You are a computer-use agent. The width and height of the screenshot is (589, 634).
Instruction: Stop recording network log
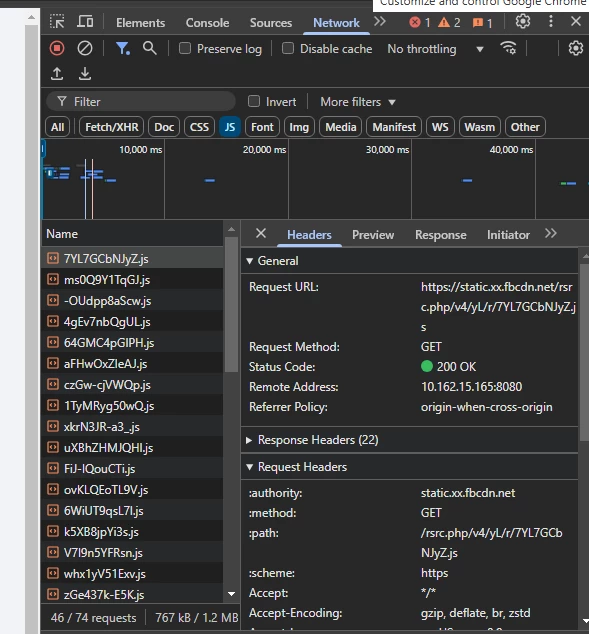click(57, 49)
